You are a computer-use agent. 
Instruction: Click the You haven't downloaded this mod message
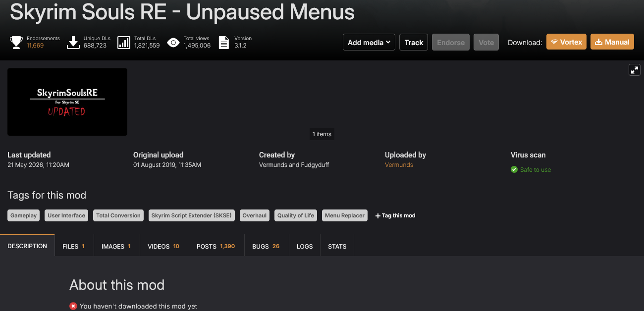(138, 306)
